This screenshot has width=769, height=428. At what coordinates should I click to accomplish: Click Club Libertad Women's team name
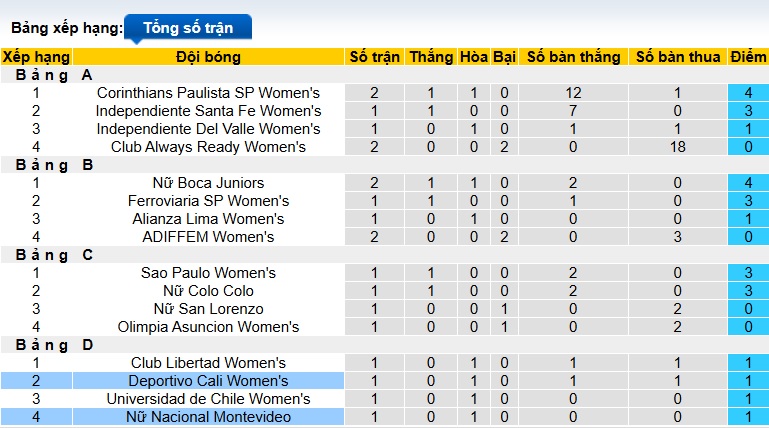point(208,363)
